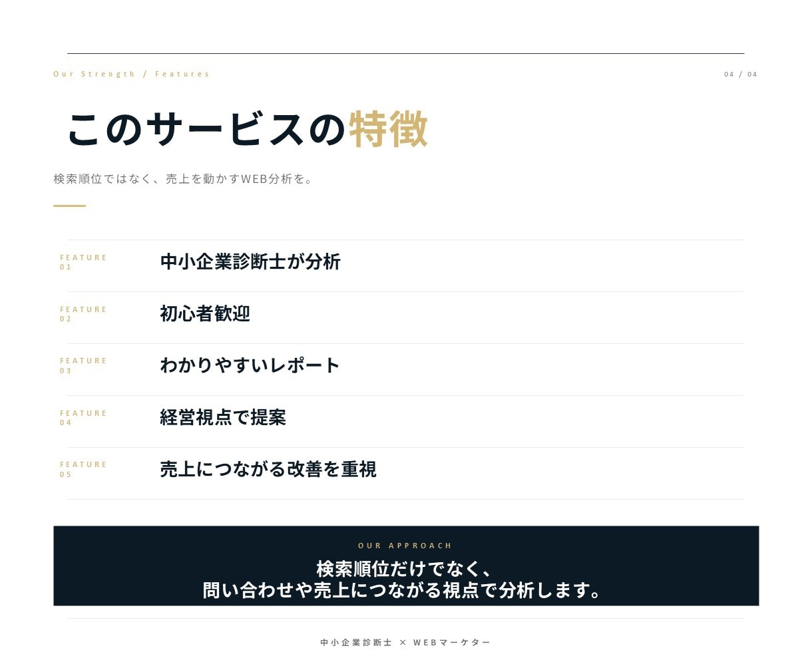
Task: Click the 'FEATURE 04' label
Action: (83, 418)
